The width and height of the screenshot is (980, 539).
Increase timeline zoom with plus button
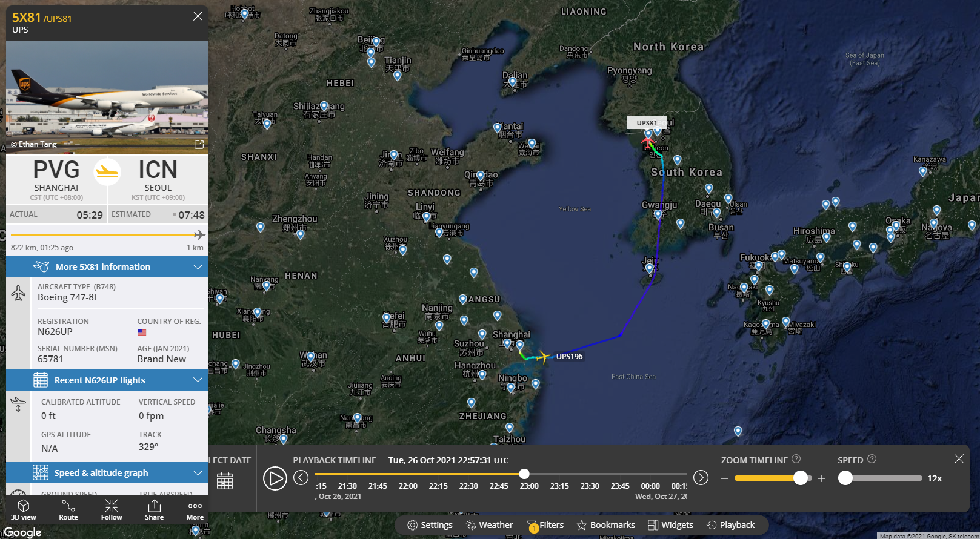822,478
